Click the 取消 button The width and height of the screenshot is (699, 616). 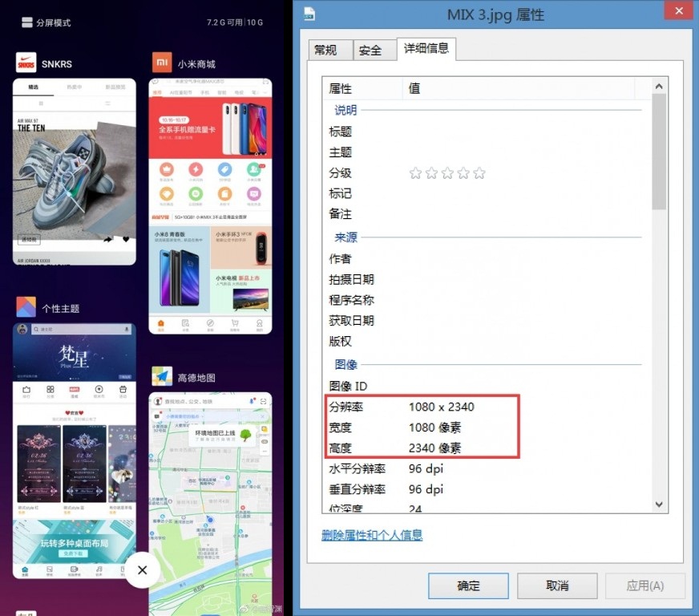tap(556, 586)
